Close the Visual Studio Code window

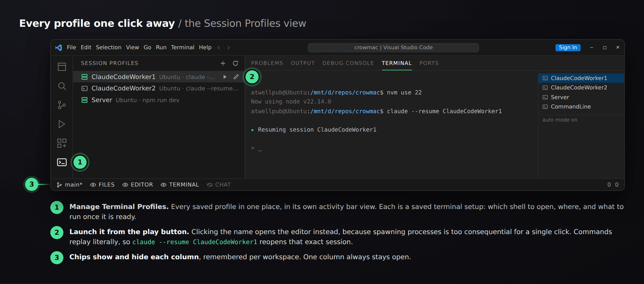[618, 48]
